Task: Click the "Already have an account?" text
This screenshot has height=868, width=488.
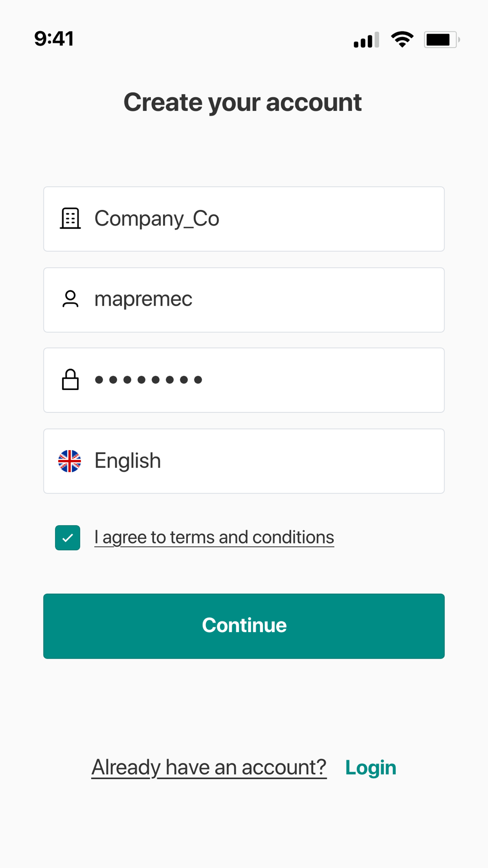Action: coord(209,767)
